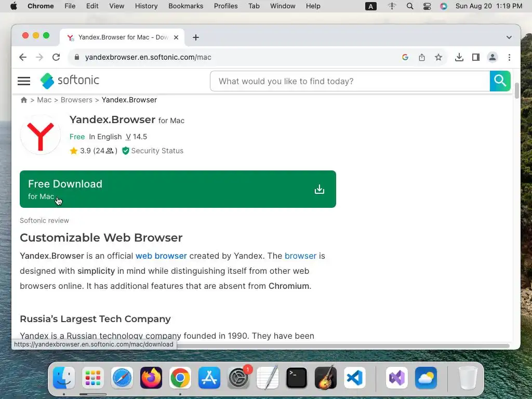Open Softonic hamburger menu

coord(24,81)
